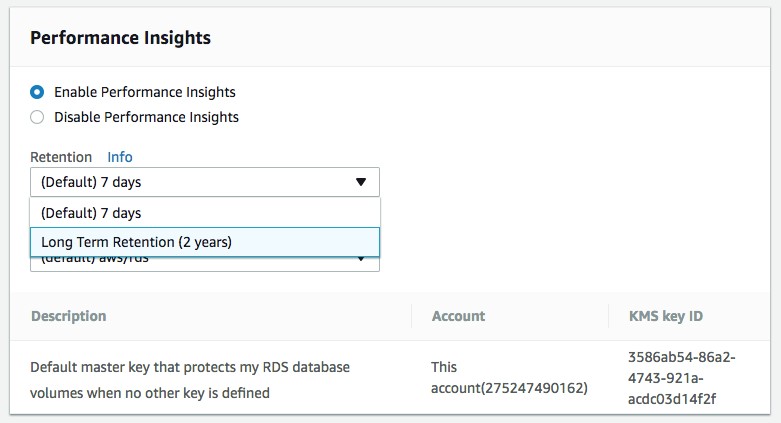Click the Account column header

pyautogui.click(x=458, y=316)
